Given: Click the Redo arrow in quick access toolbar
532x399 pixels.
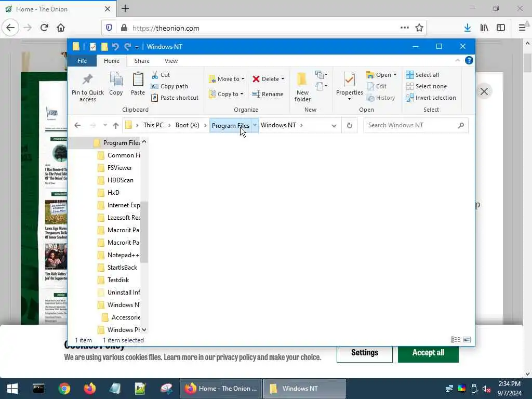Looking at the screenshot, I should [127, 46].
